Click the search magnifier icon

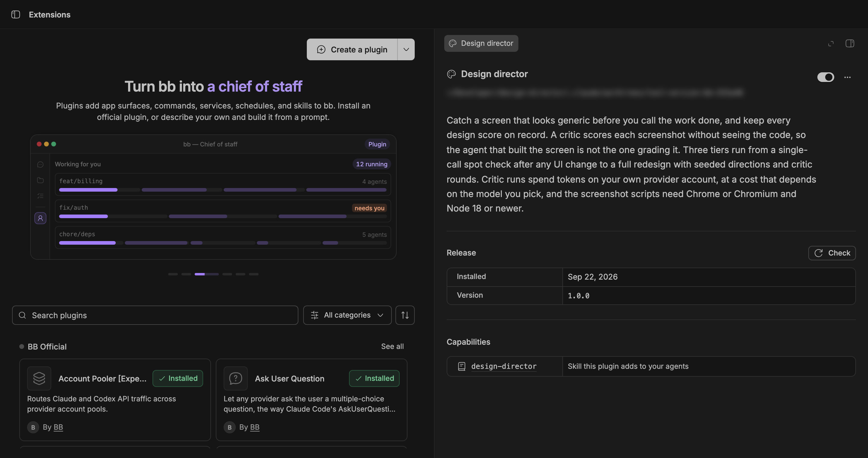tap(22, 315)
